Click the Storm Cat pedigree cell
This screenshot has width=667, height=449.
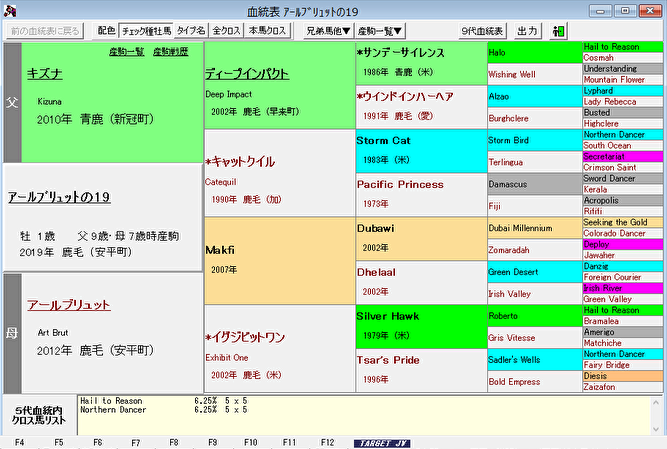click(x=421, y=151)
